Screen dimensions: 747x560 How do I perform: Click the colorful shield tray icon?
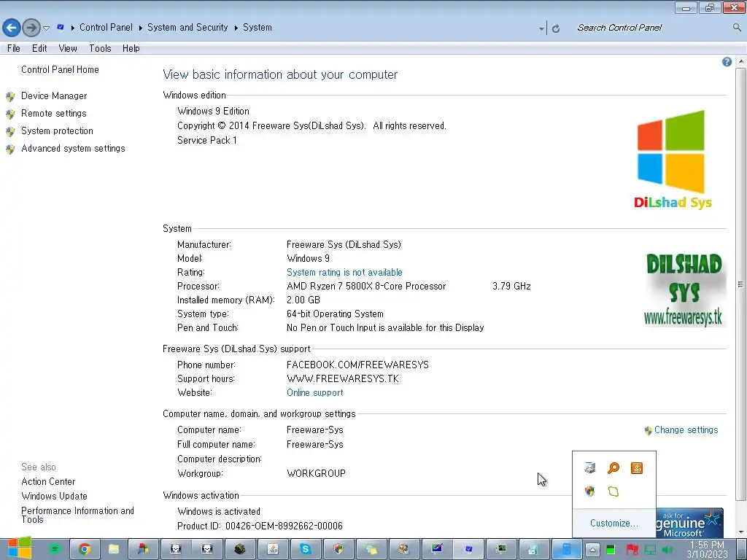[x=589, y=491]
